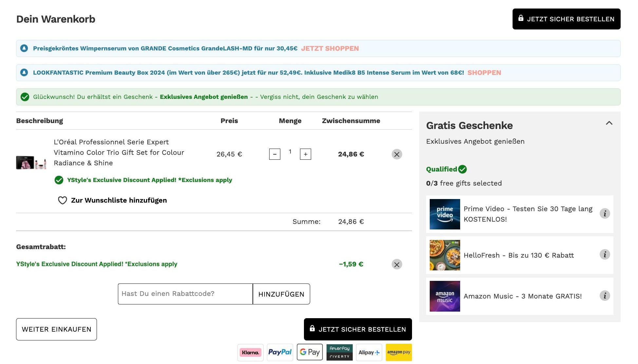Decrease quantity with minus button
This screenshot has width=638, height=364.
(x=275, y=154)
